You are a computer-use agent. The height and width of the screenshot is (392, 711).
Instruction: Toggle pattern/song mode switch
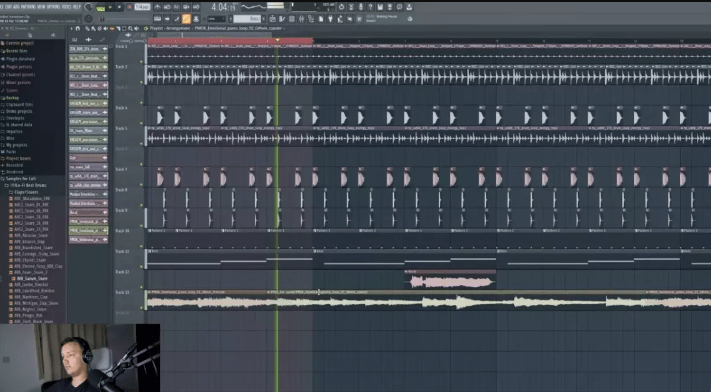[100, 8]
